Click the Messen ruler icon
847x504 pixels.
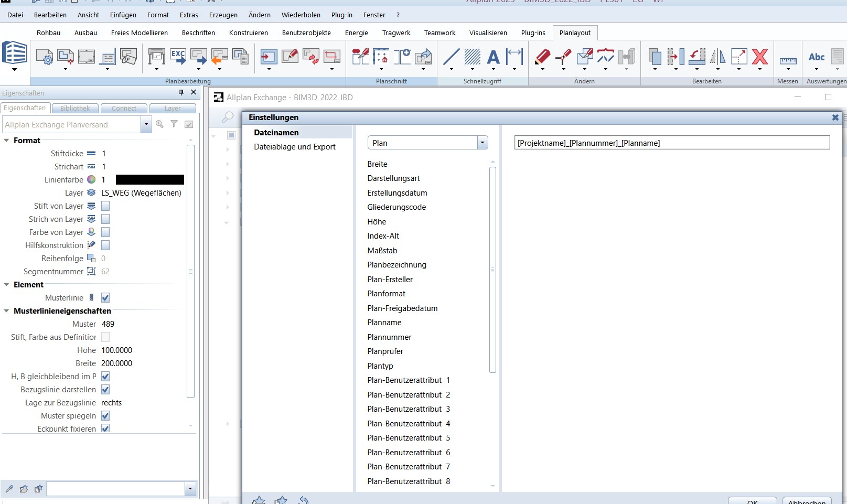pyautogui.click(x=788, y=60)
